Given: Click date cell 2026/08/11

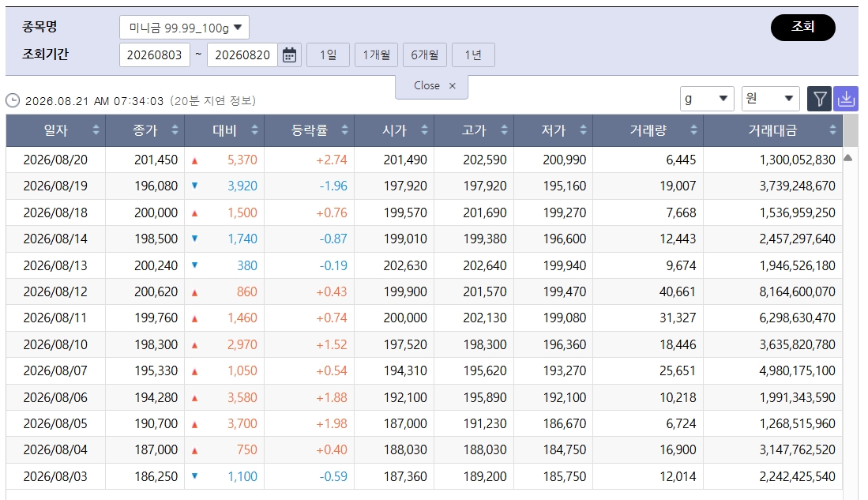Looking at the screenshot, I should [55, 318].
